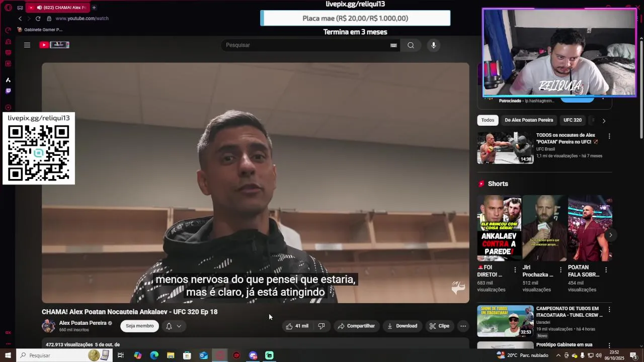Like the video with thumbs up
This screenshot has width=644, height=362.
pyautogui.click(x=297, y=326)
